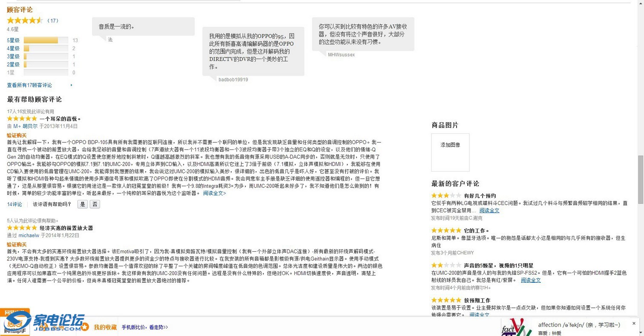Click two-star icon of 声音的5颗星 review
This screenshot has width=644, height=336.
pyautogui.click(x=446, y=265)
